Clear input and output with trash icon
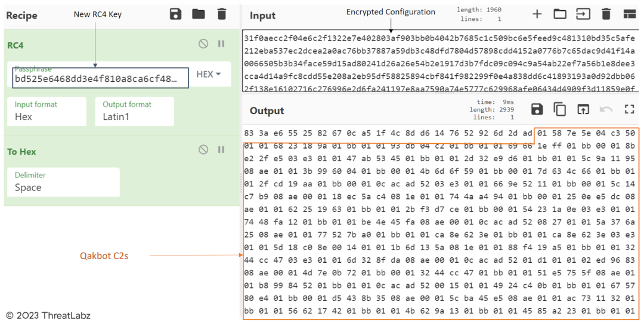 click(x=606, y=14)
